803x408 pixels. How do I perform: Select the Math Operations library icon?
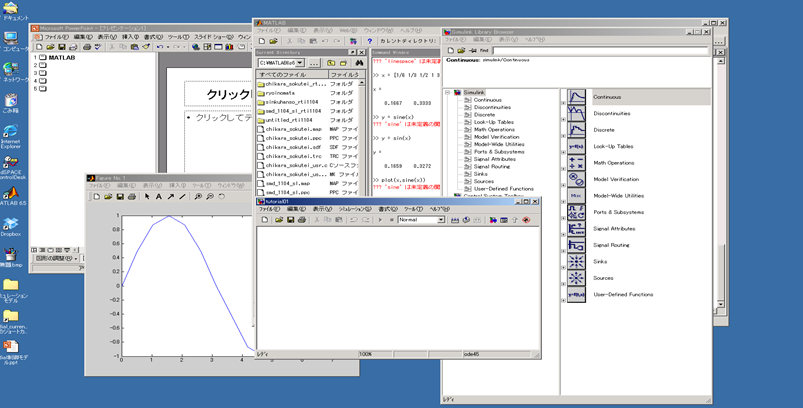(x=577, y=163)
